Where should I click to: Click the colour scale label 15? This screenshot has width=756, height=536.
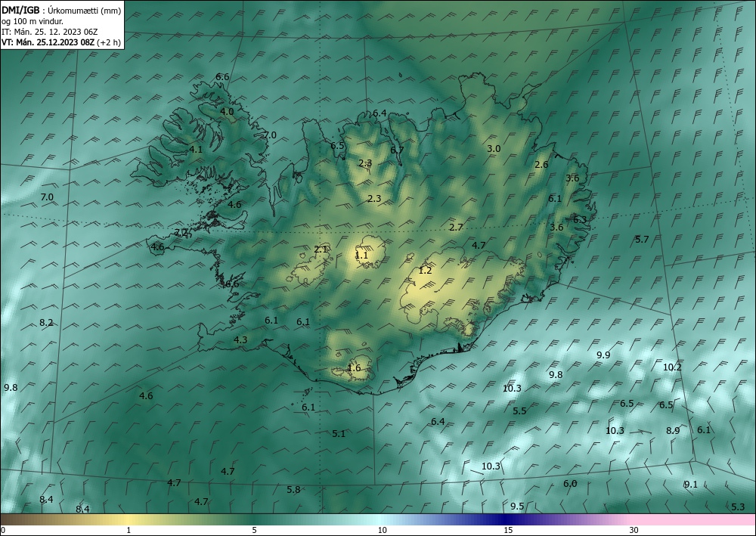pyautogui.click(x=508, y=530)
